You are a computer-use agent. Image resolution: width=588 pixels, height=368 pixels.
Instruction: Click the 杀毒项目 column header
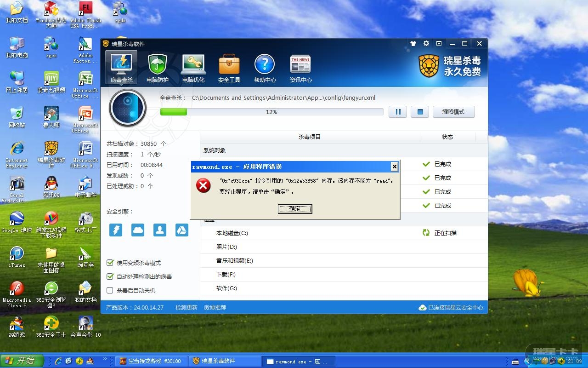coord(310,137)
